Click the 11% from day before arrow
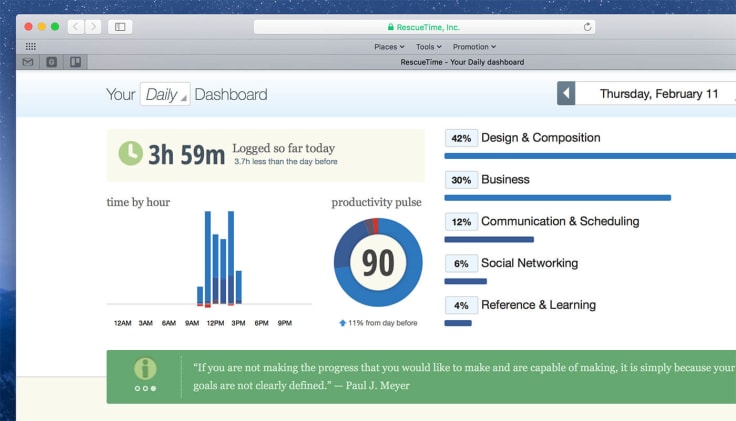The width and height of the screenshot is (736, 421). coord(342,323)
